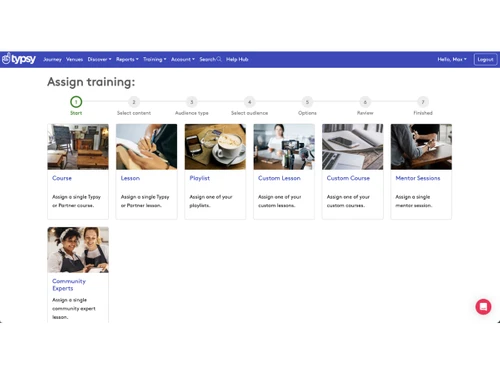Click 'Assign one of your playlists.' text
Viewport: 500px width, 375px height.
[x=211, y=201]
